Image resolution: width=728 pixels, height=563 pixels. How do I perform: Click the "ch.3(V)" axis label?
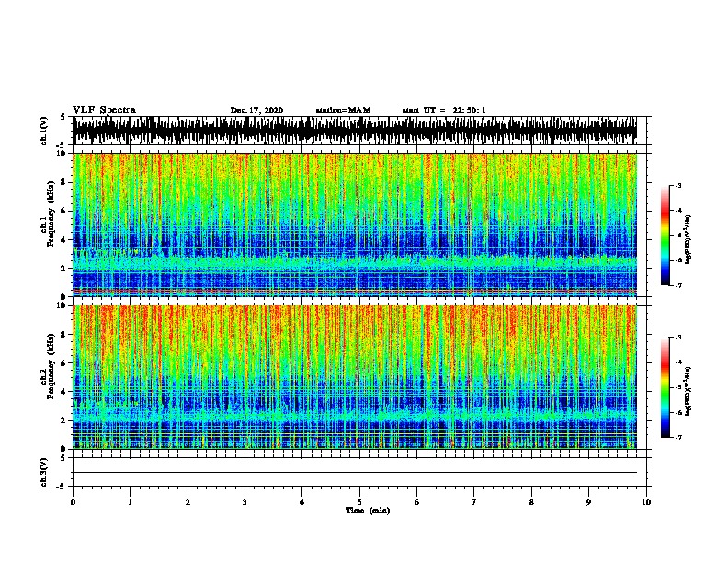(43, 472)
